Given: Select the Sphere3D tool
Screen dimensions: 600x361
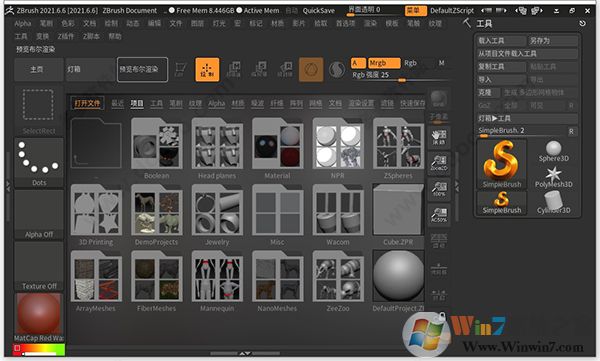Looking at the screenshot, I should pyautogui.click(x=553, y=151).
